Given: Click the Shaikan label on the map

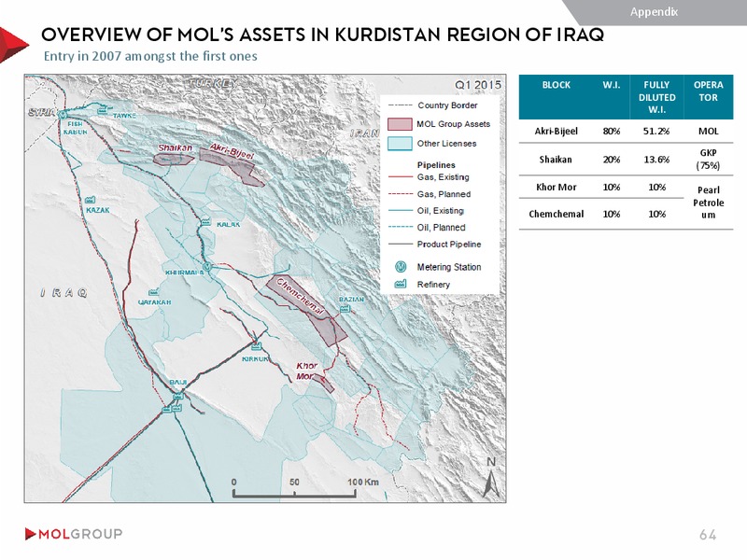Looking at the screenshot, I should [176, 147].
